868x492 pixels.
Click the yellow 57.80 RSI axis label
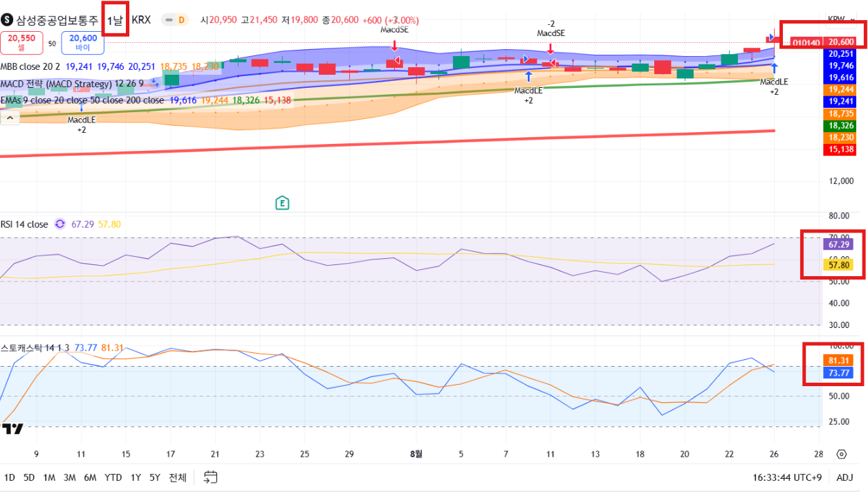pyautogui.click(x=838, y=265)
